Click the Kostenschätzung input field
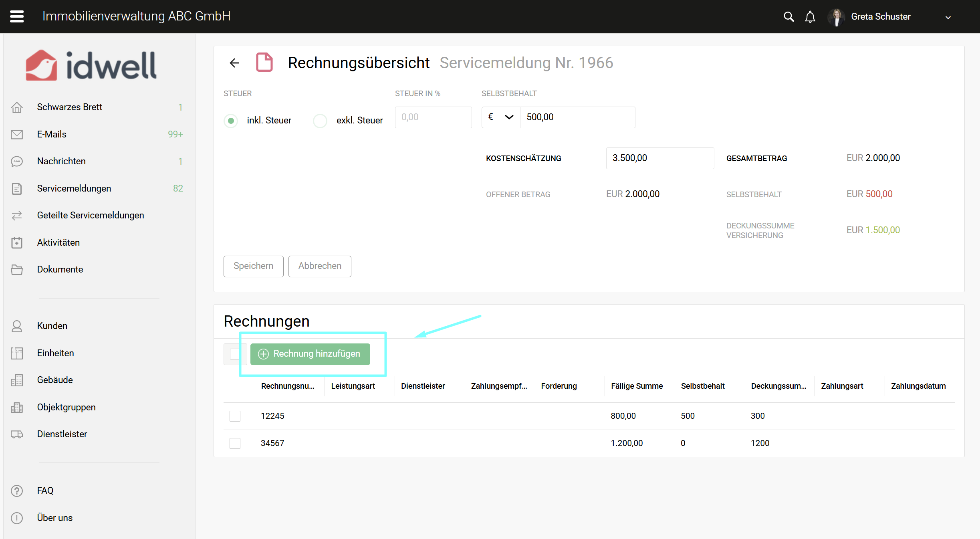980x539 pixels. coord(659,158)
